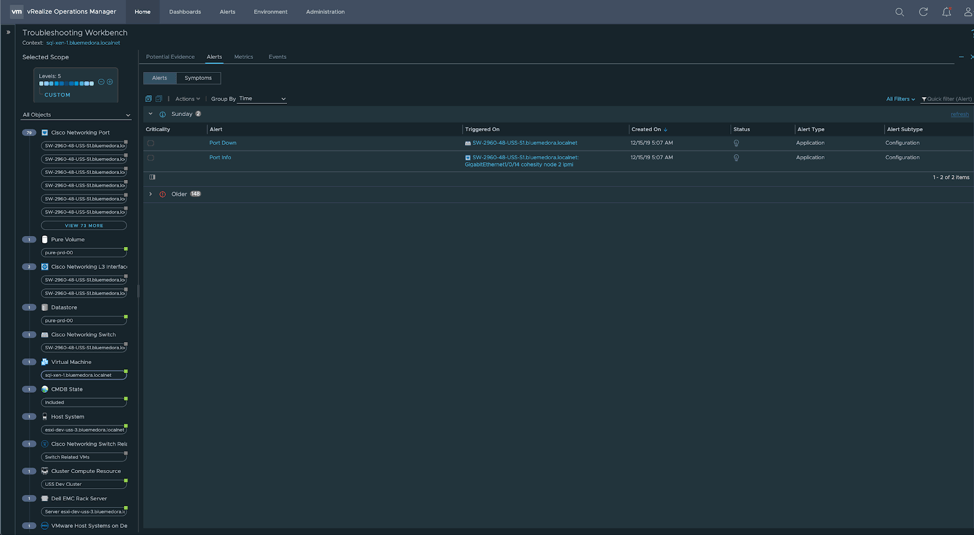
Task: Switch to the Symptoms toggle view
Action: (x=198, y=78)
